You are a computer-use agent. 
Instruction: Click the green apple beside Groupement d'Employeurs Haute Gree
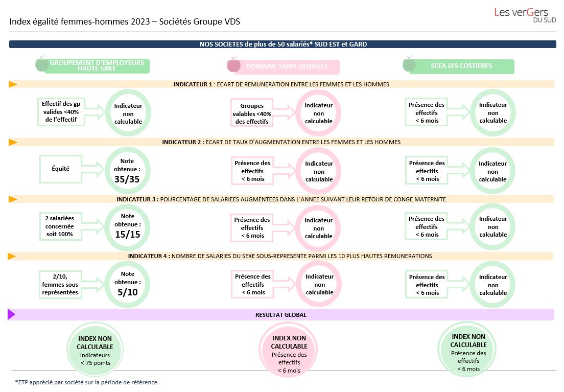click(x=42, y=64)
